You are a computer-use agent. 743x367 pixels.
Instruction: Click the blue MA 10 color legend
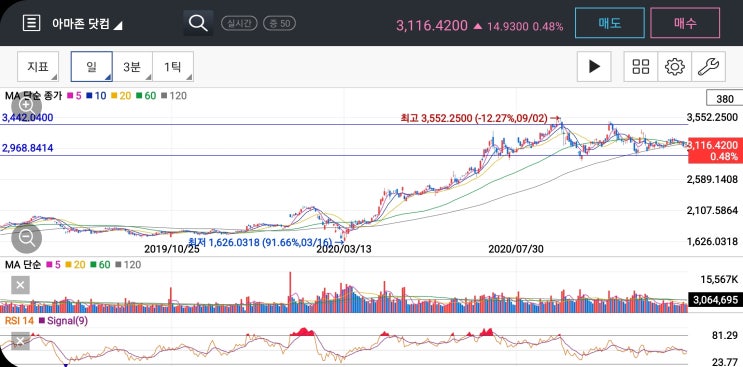pos(97,96)
